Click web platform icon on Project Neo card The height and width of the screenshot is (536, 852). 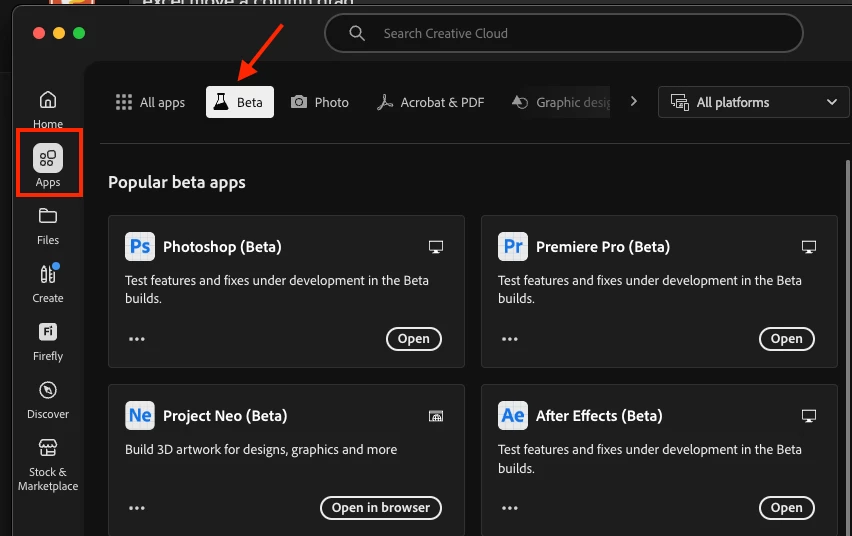tap(436, 416)
